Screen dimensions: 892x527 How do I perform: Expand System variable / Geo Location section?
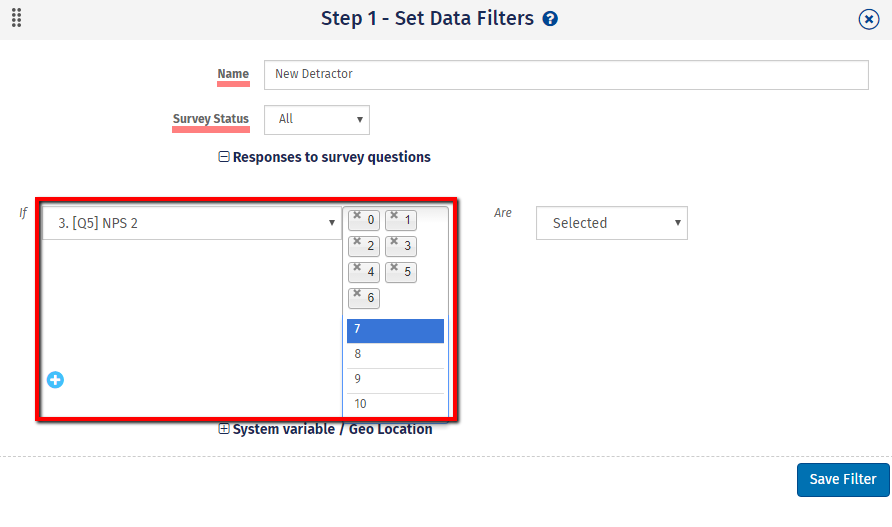[224, 429]
